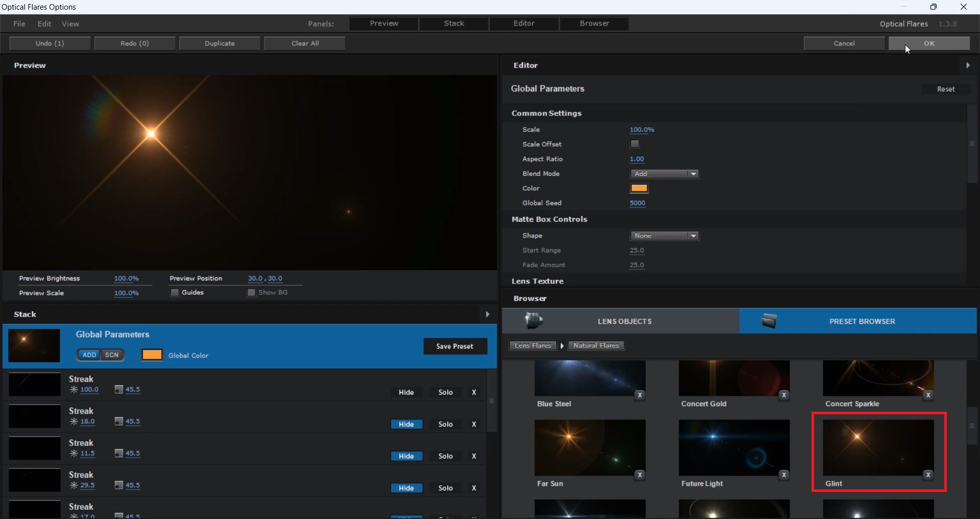The height and width of the screenshot is (519, 980).
Task: Remove the Blue Steel preset
Action: pyautogui.click(x=640, y=395)
